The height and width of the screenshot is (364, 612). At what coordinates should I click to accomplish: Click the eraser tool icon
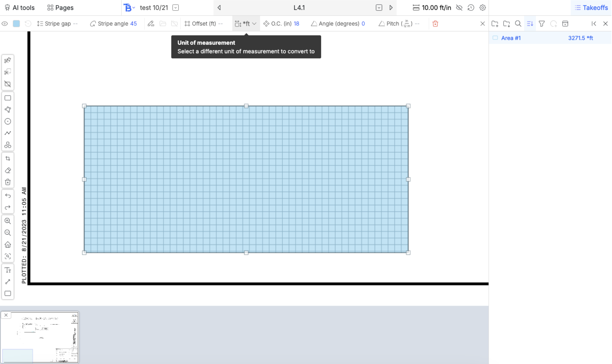(x=8, y=170)
